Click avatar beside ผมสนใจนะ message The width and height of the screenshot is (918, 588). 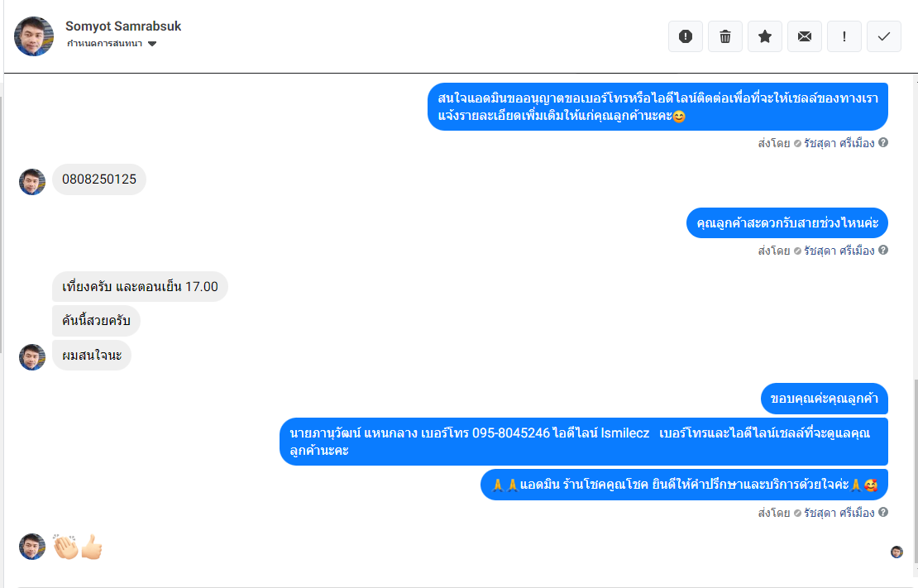point(32,357)
